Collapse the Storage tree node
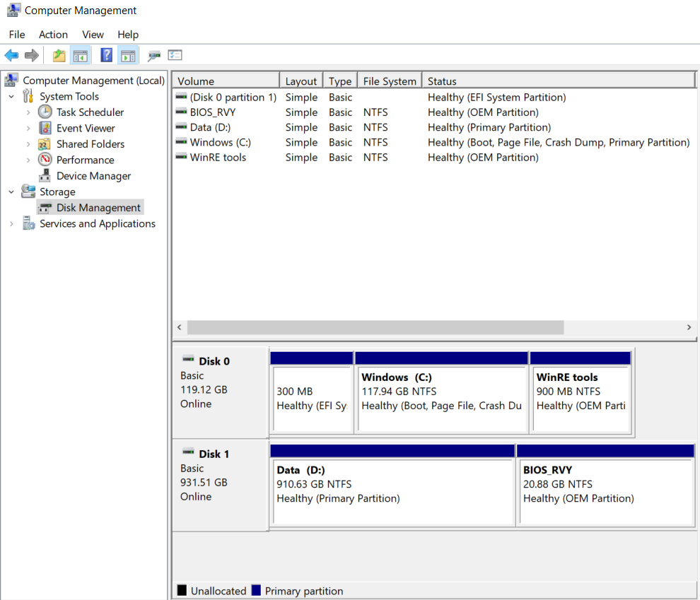This screenshot has width=700, height=600. tap(11, 192)
